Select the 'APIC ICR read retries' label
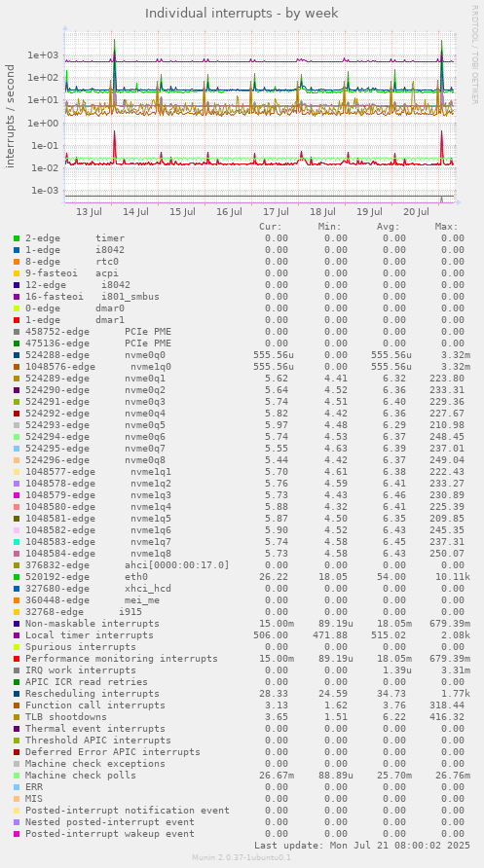Viewport: 484px width, 868px height. (x=87, y=681)
